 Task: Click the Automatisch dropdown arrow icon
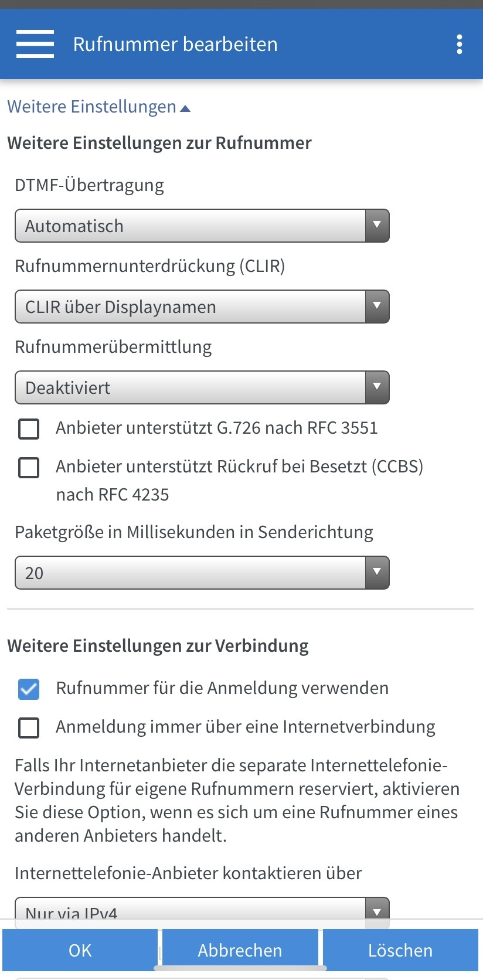click(377, 226)
